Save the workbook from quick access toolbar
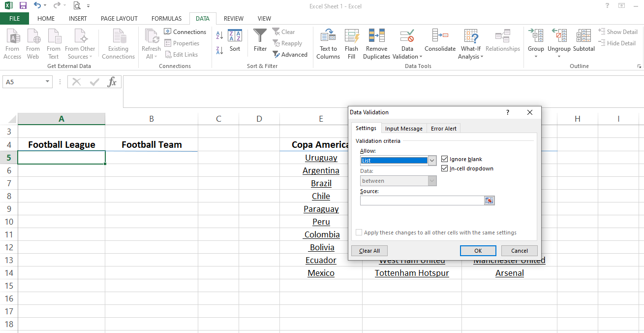 tap(23, 6)
